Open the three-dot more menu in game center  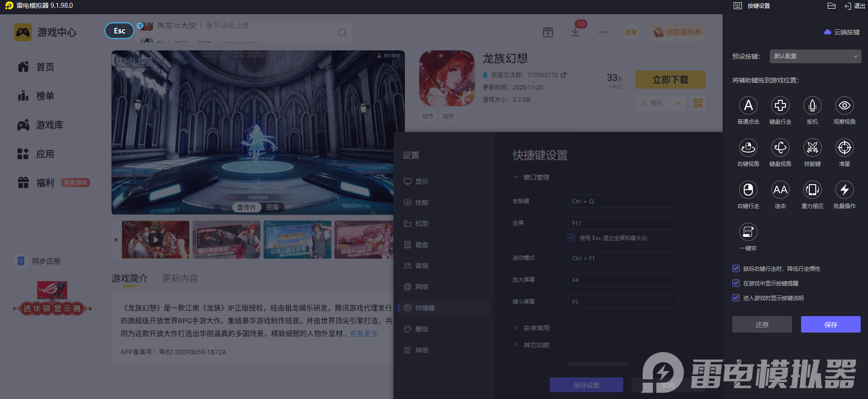(603, 32)
